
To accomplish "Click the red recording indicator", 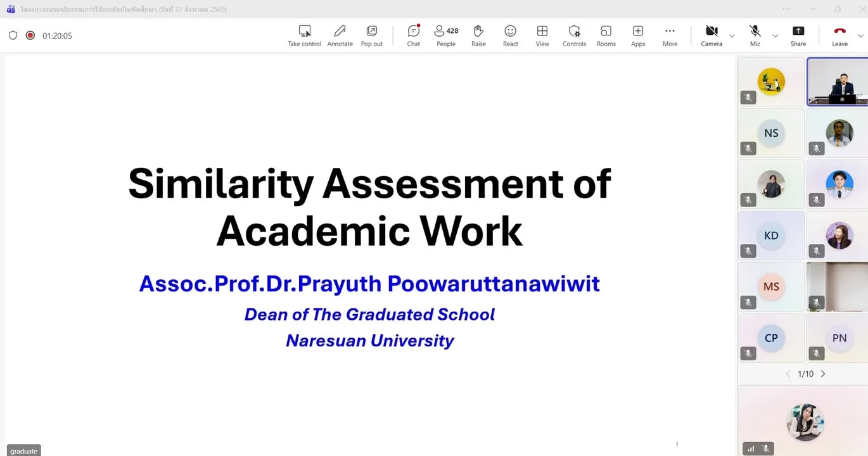I will (x=30, y=35).
